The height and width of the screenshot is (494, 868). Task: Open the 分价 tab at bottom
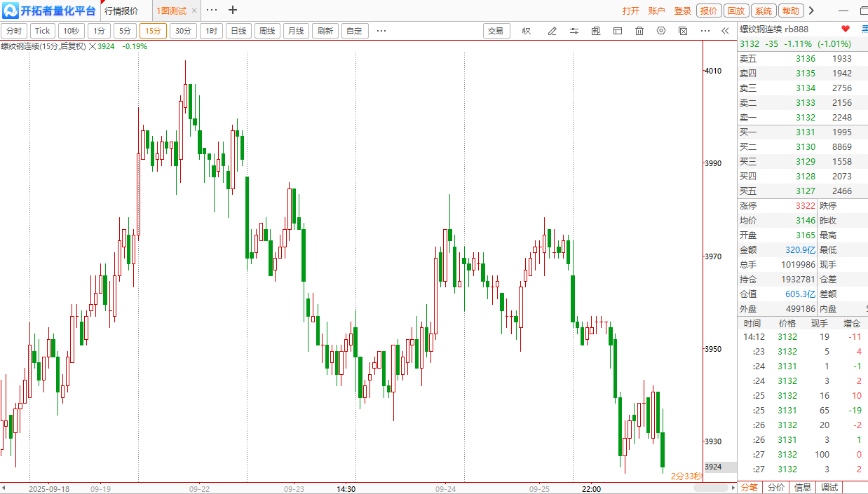click(776, 488)
